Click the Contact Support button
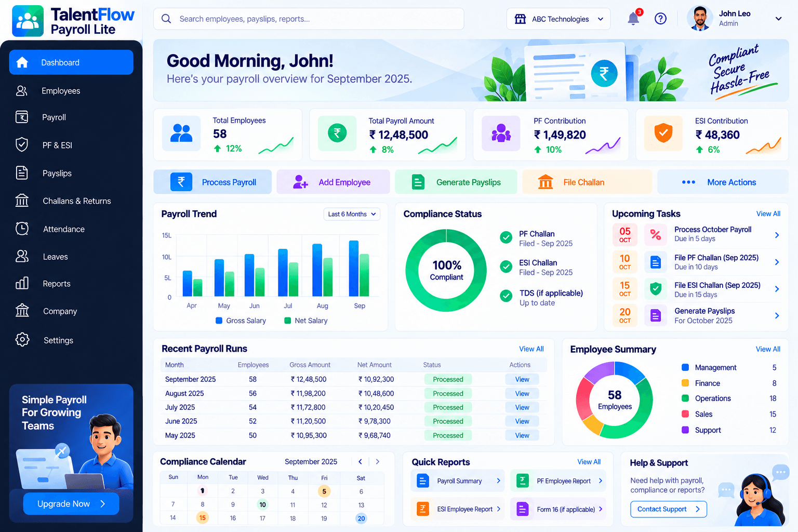The width and height of the screenshot is (798, 532). coord(669,509)
